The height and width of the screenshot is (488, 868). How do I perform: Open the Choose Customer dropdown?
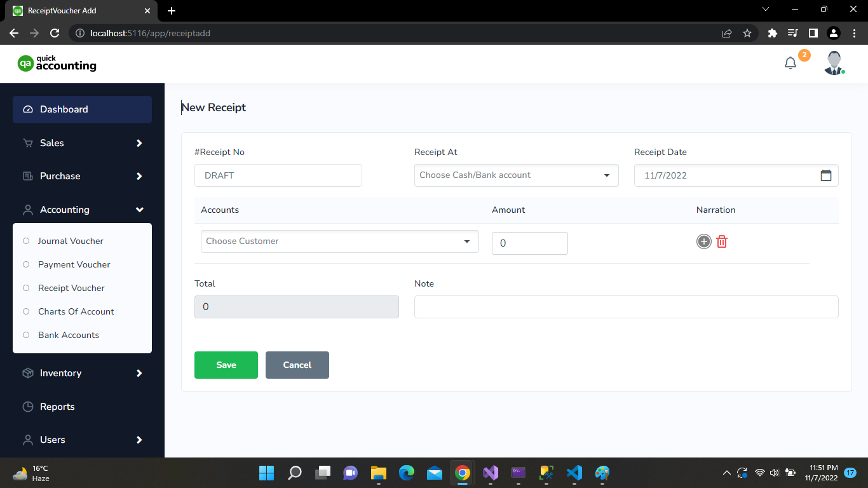(x=339, y=241)
